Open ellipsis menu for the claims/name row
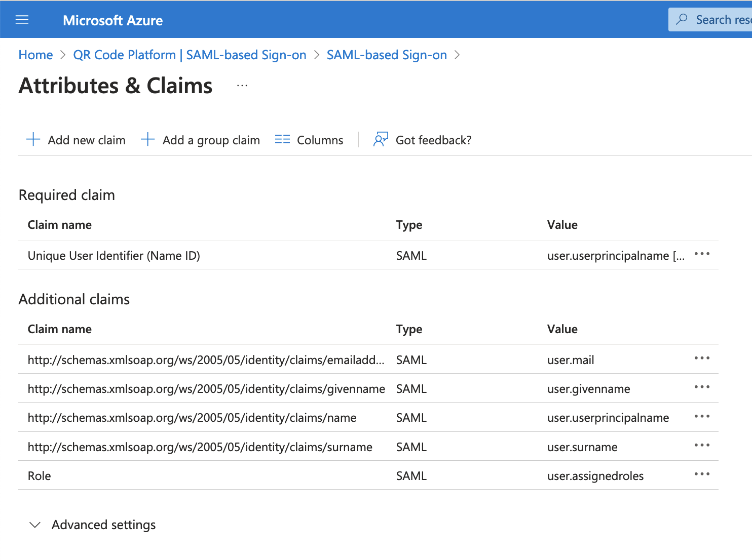752x560 pixels. (x=702, y=416)
